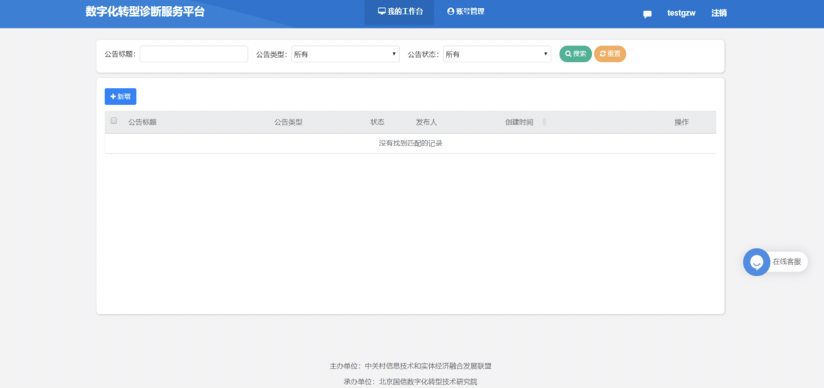Open the testgzw user account link
Screen dimensions: 824x388
681,13
